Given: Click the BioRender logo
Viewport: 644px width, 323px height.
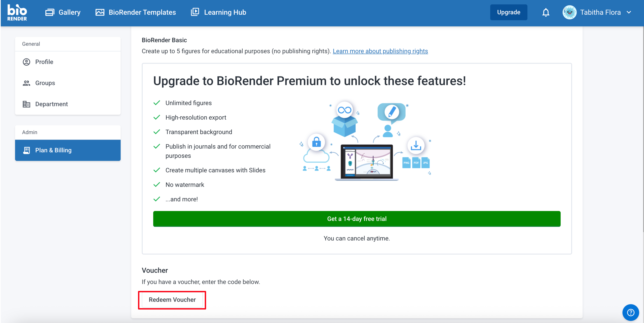Looking at the screenshot, I should point(17,13).
